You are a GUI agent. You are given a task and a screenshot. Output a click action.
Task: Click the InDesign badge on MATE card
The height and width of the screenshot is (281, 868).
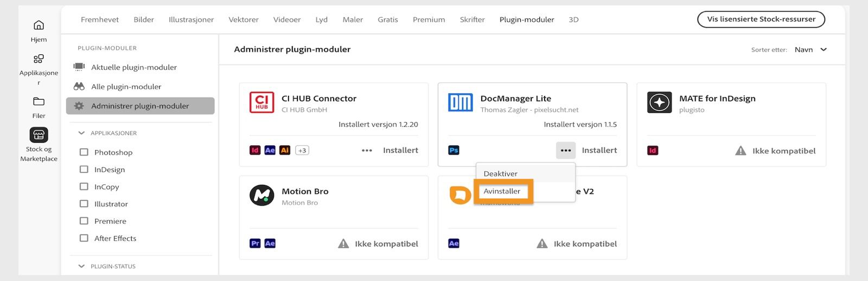pyautogui.click(x=653, y=150)
